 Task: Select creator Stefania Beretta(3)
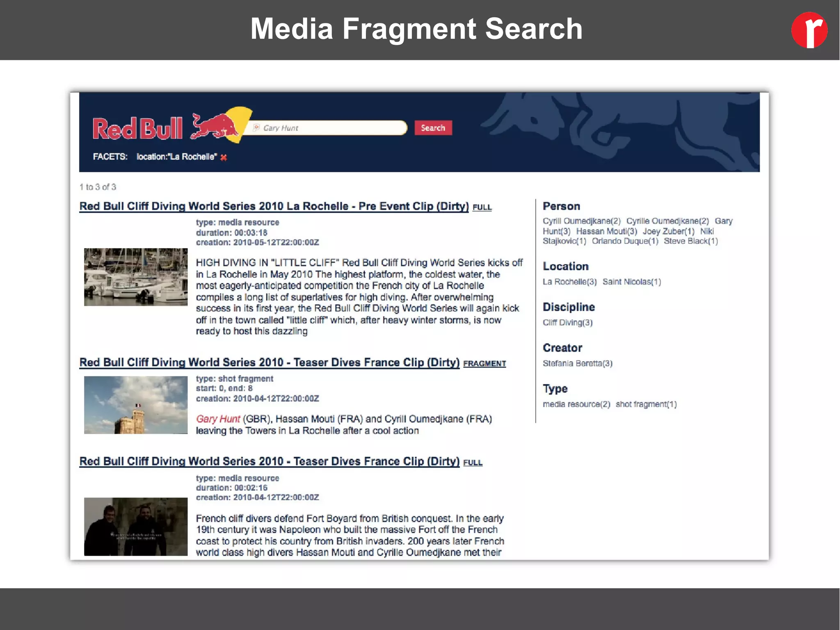click(x=577, y=364)
